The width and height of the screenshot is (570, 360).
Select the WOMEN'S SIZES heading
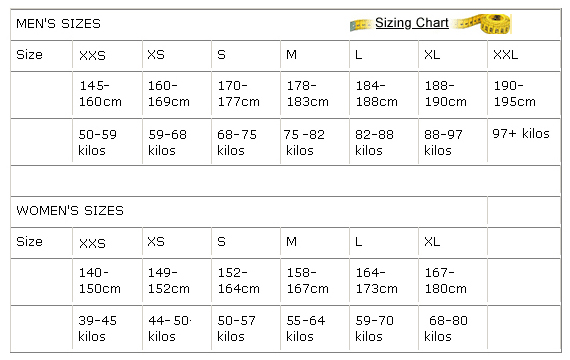[x=70, y=211]
